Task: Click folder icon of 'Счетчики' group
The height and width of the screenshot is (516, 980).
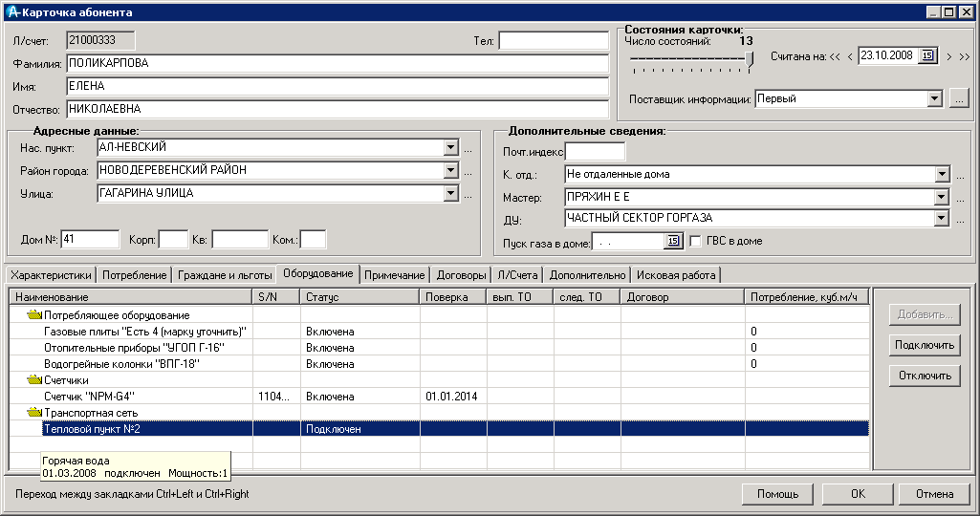Action: (x=34, y=379)
